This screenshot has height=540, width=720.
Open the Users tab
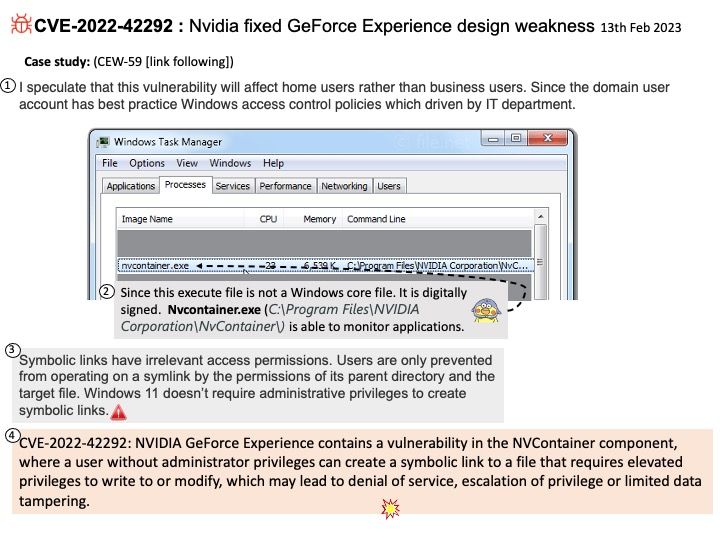(x=389, y=186)
